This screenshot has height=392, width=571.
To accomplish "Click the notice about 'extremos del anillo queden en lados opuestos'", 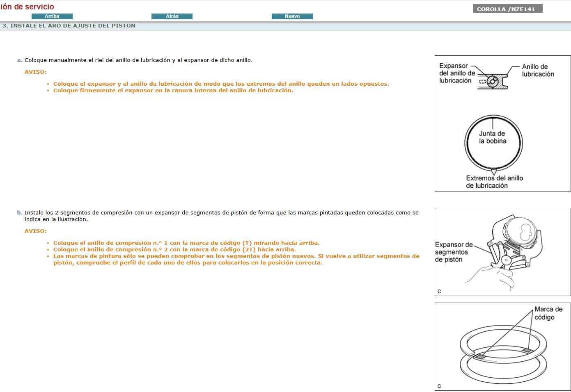I will coord(221,84).
